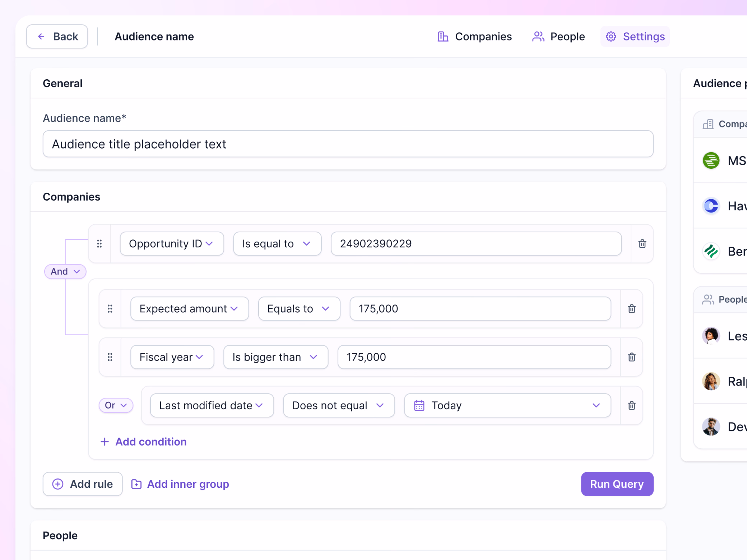This screenshot has width=747, height=560.
Task: Open the Opportunity ID field dropdown
Action: [x=172, y=244]
